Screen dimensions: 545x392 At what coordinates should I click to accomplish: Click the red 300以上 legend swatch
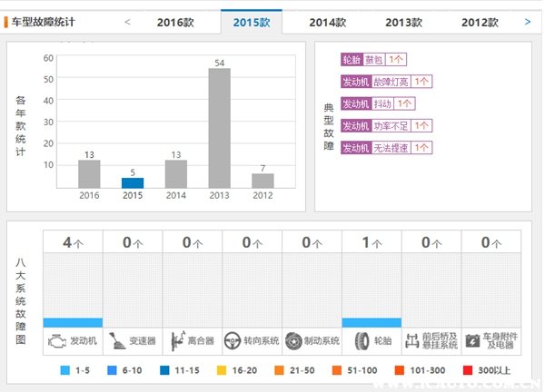469,371
